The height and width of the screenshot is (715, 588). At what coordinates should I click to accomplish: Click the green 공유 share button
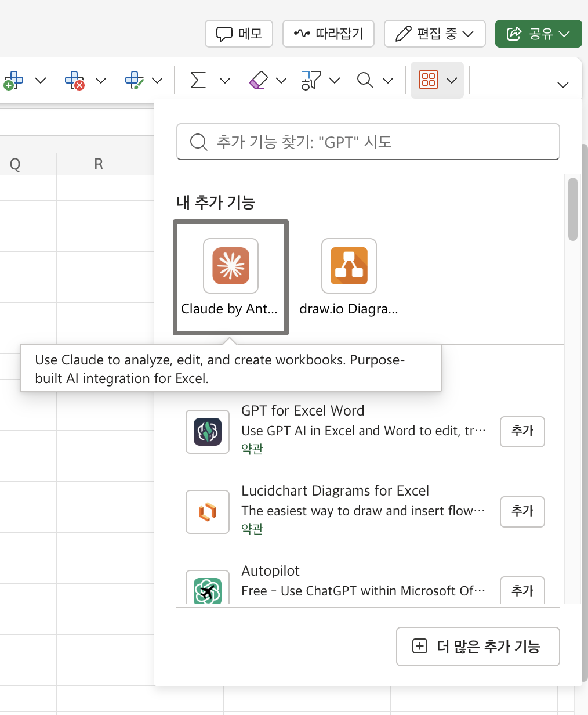point(538,34)
